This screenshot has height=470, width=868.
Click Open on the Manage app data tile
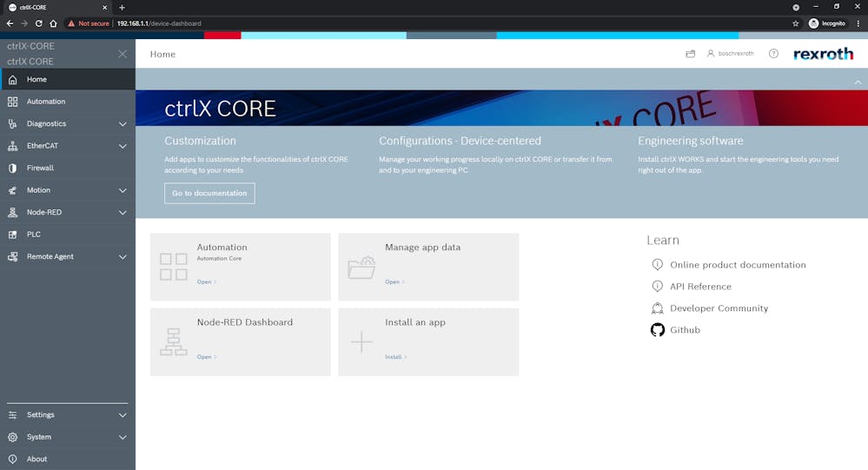point(394,281)
